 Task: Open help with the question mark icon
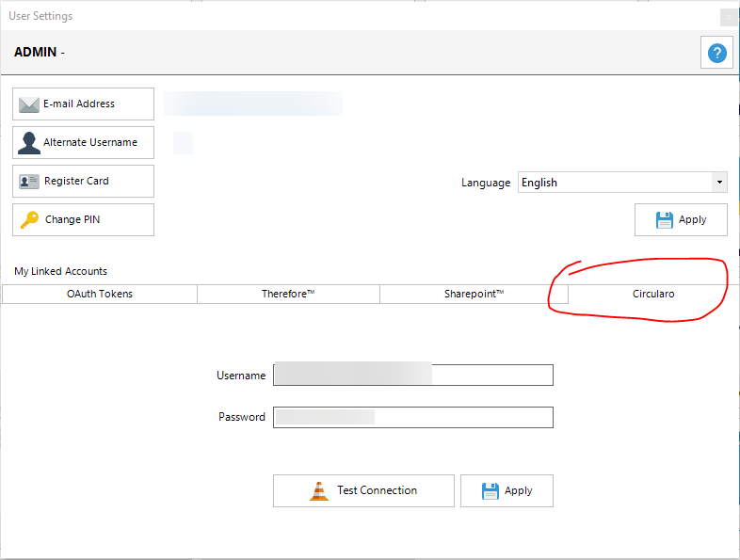[716, 53]
